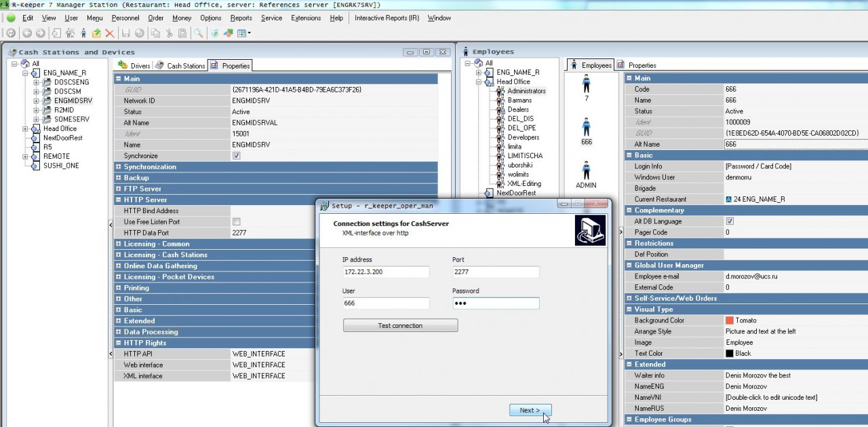Image resolution: width=868 pixels, height=427 pixels.
Task: Click the Developers group icon
Action: (x=501, y=137)
